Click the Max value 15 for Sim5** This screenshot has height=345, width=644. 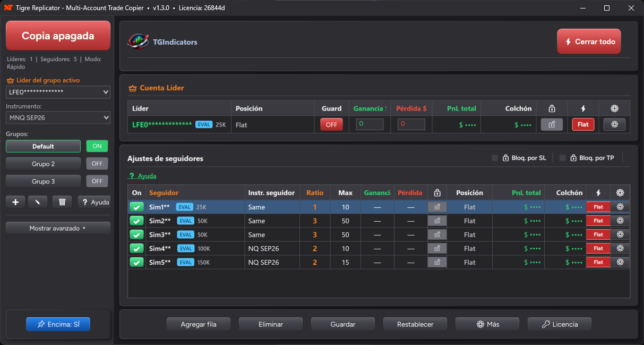(346, 262)
